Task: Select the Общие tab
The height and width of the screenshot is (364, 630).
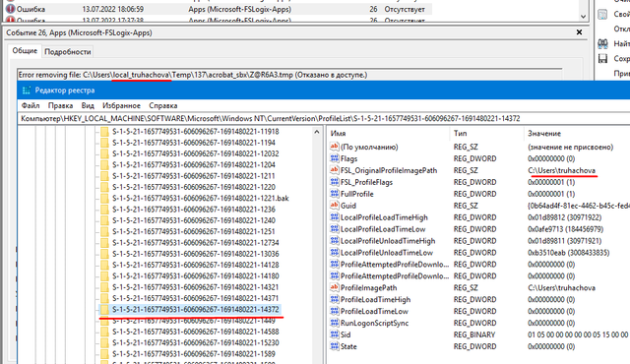Action: coord(25,50)
